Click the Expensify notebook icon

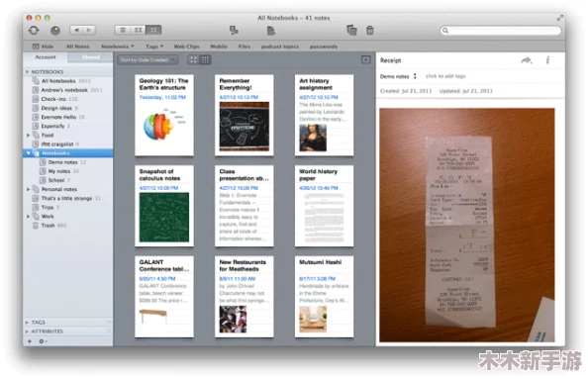[36, 126]
